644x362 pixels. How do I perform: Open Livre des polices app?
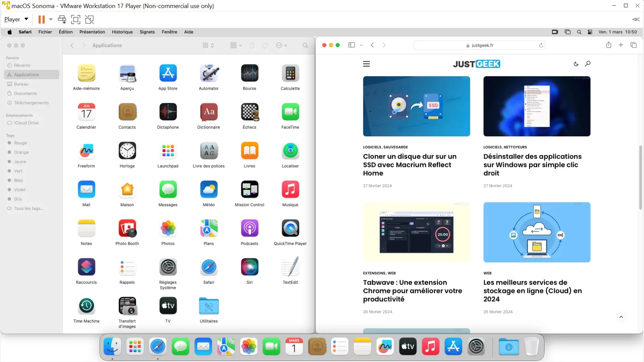pos(209,151)
